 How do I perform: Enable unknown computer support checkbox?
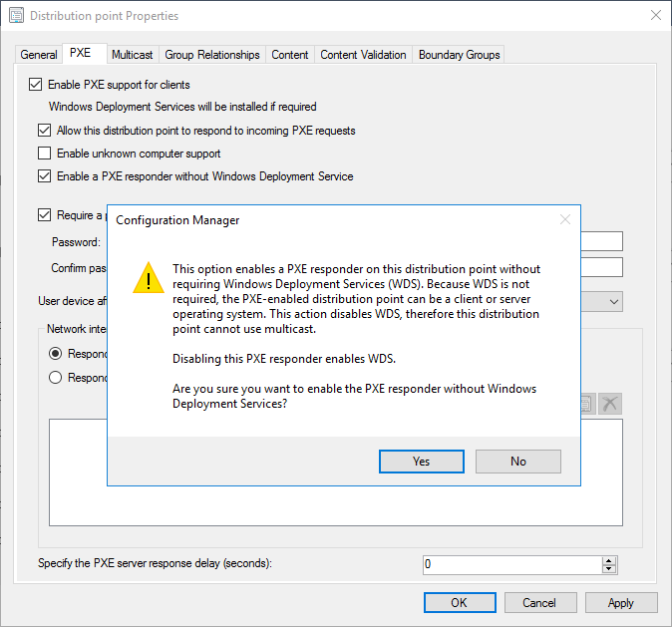coord(44,154)
